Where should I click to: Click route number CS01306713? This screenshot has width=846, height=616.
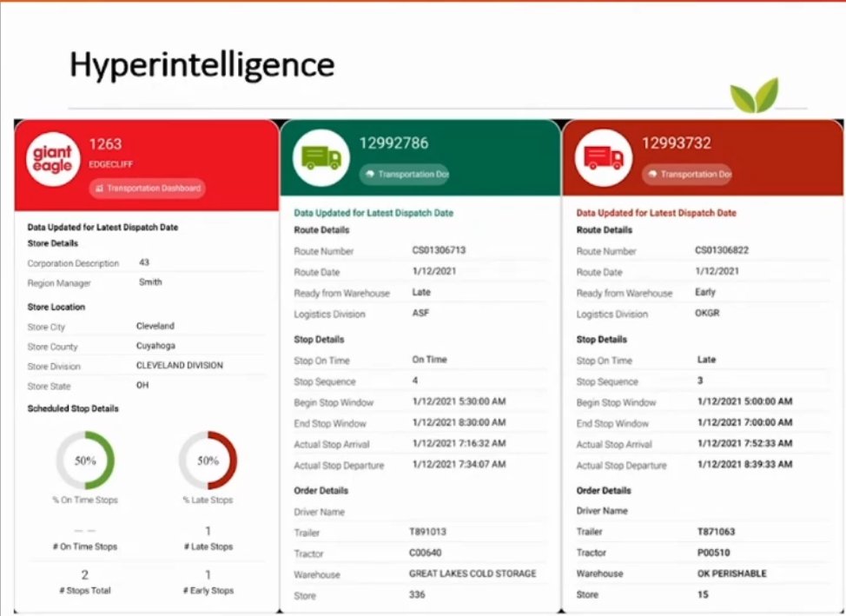pyautogui.click(x=439, y=250)
